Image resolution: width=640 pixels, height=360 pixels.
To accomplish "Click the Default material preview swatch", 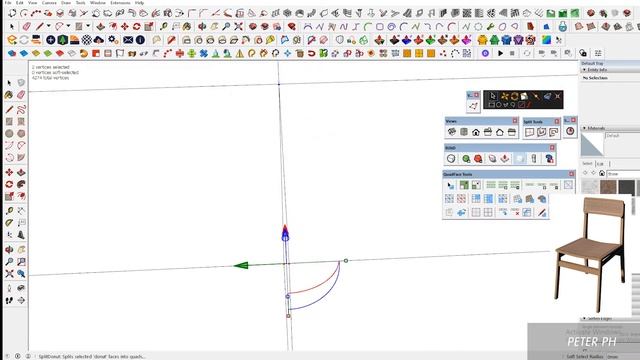I will [x=592, y=144].
